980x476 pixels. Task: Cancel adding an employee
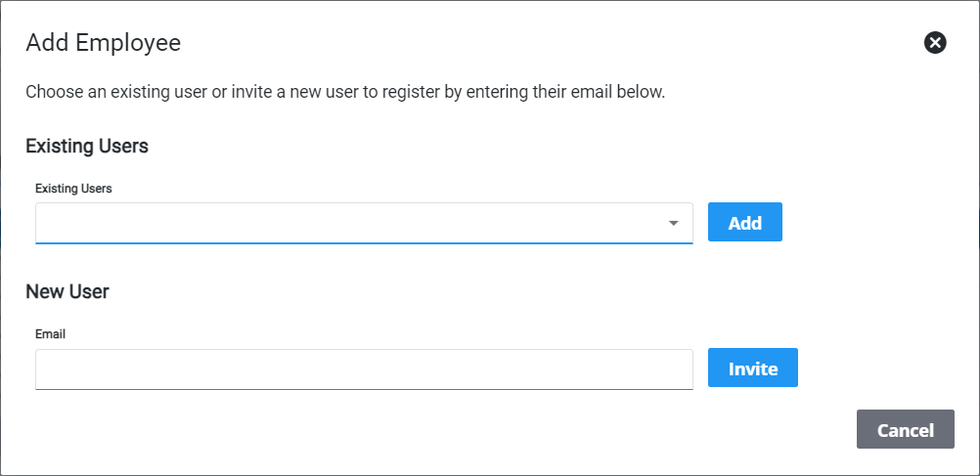click(905, 429)
